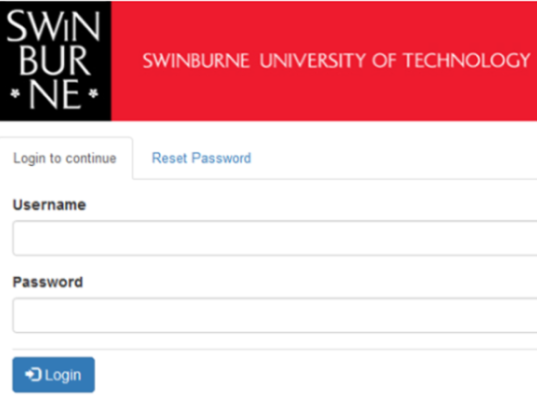The width and height of the screenshot is (537, 415).
Task: Click the Password field label
Action: pos(48,282)
